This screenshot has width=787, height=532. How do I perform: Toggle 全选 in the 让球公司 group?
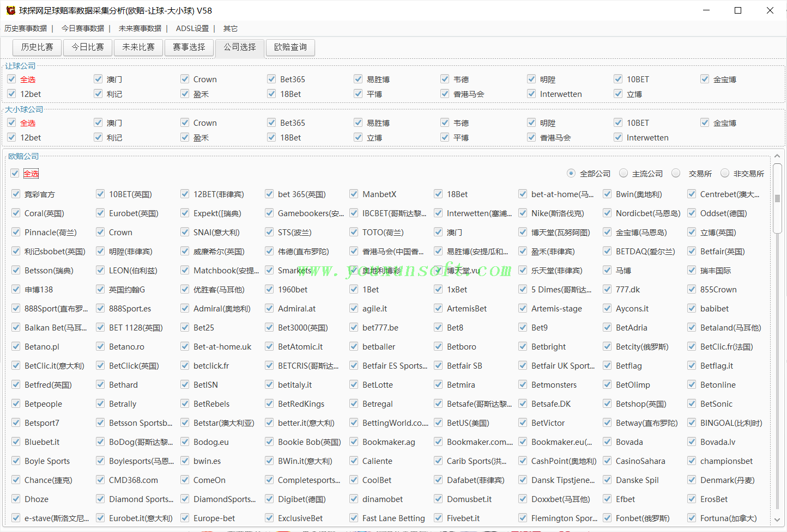[11, 79]
